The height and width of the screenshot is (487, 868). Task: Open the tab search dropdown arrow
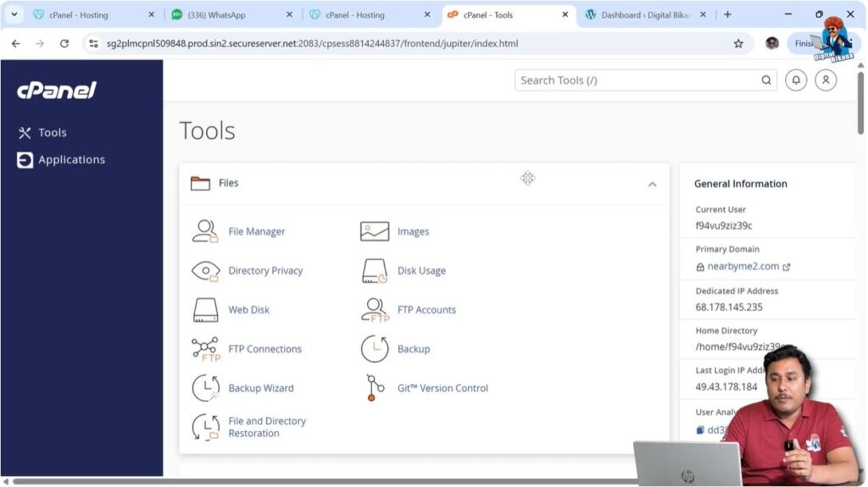coord(14,15)
